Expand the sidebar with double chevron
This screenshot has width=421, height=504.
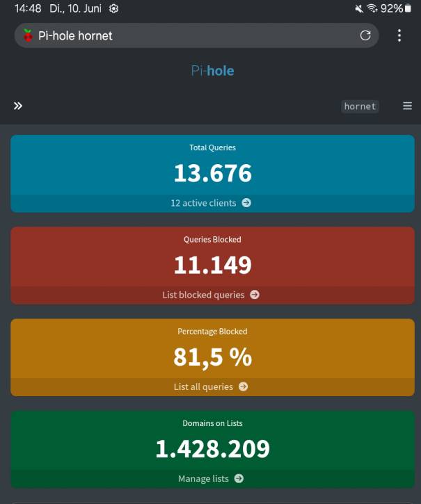click(x=18, y=106)
